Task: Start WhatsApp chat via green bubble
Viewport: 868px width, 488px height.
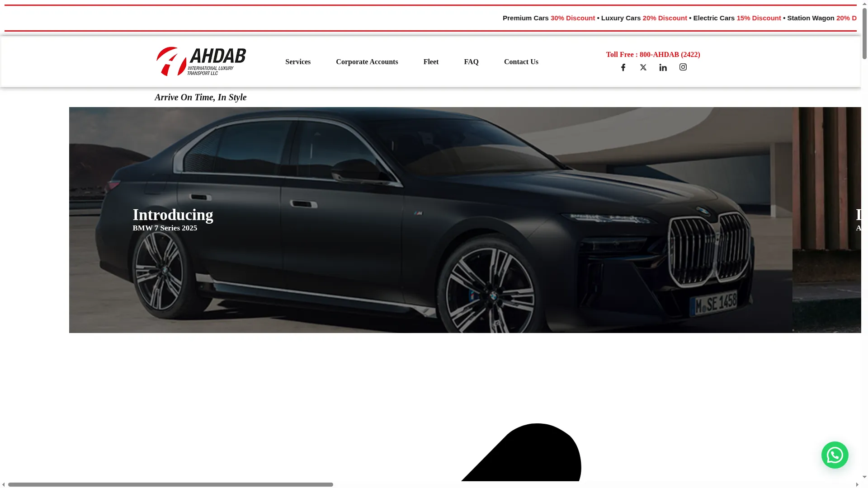Action: [x=835, y=455]
